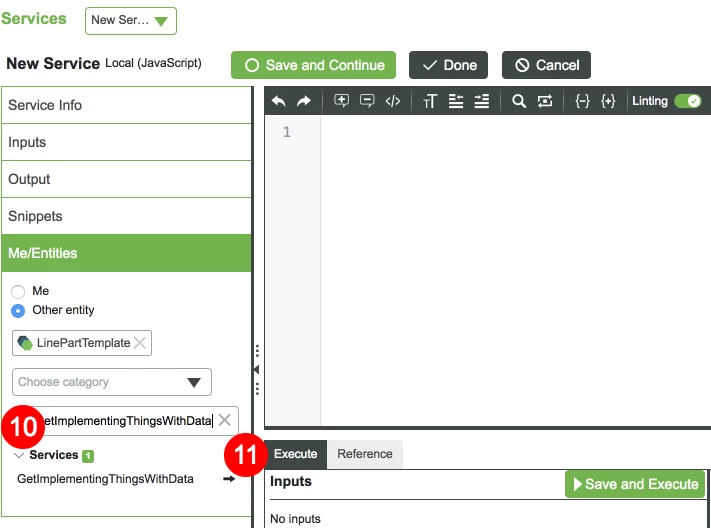This screenshot has width=711, height=528.
Task: Switch to the Execute tab
Action: (x=295, y=454)
